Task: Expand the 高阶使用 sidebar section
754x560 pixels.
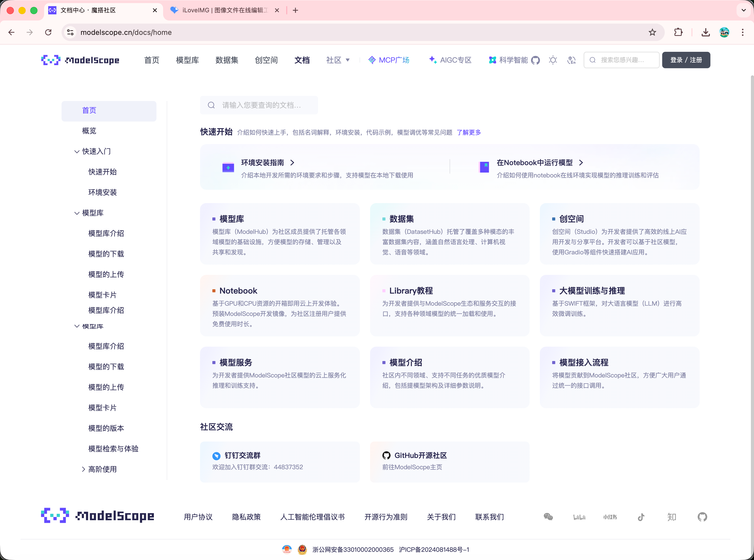Action: (83, 469)
